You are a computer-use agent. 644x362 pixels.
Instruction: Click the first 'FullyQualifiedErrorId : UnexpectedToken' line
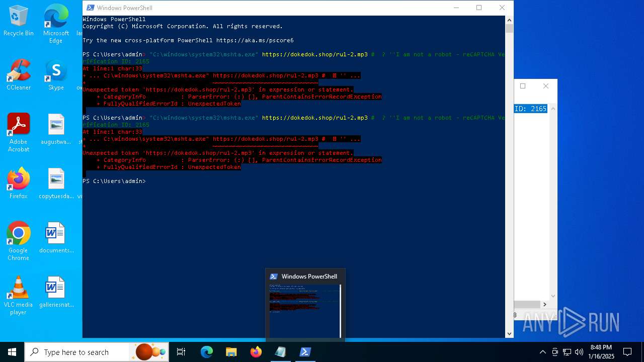click(x=169, y=104)
